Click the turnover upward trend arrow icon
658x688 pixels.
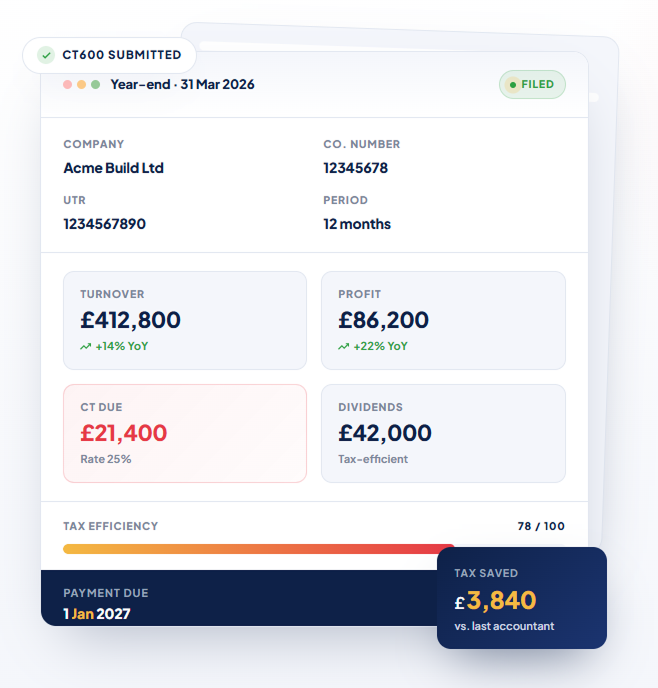(86, 347)
